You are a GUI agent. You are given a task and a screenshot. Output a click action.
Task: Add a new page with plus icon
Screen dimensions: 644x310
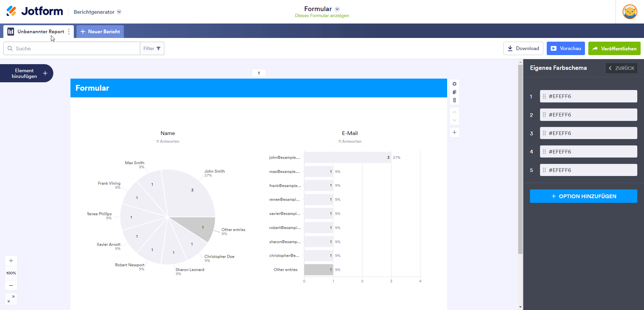coord(454,132)
